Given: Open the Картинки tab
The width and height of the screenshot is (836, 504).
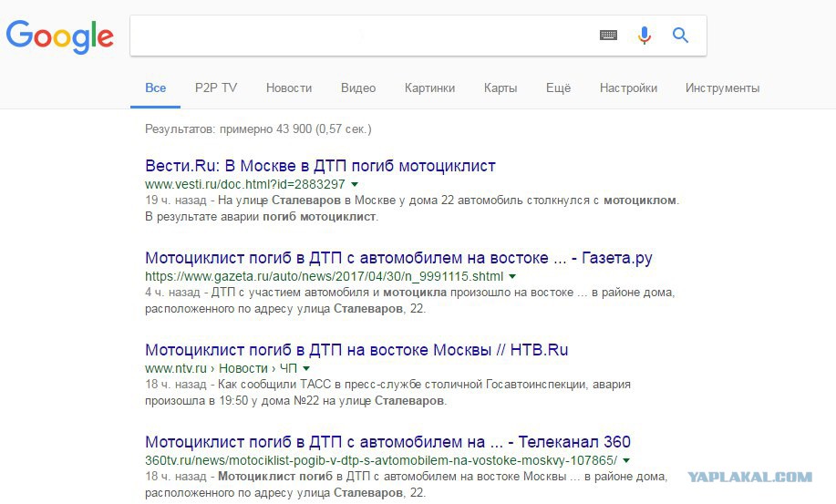Looking at the screenshot, I should click(429, 87).
